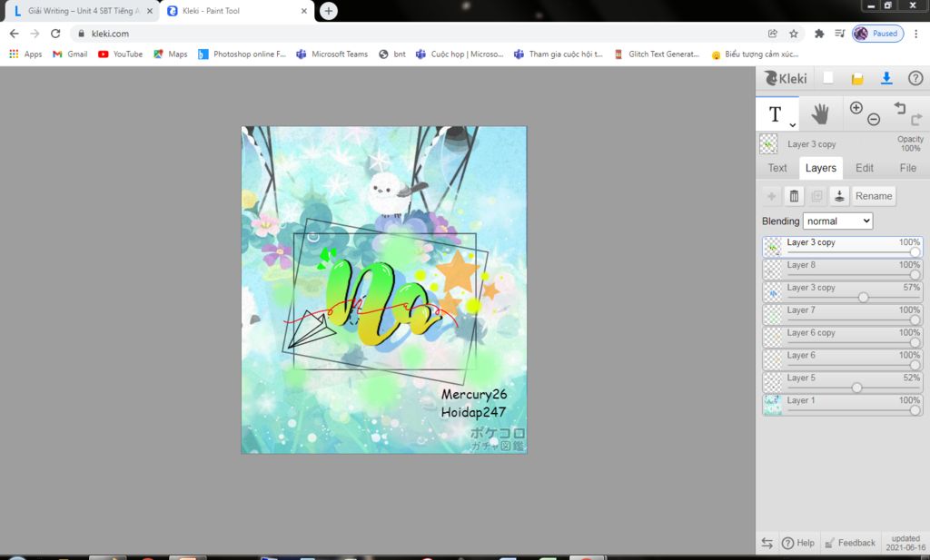Image resolution: width=930 pixels, height=560 pixels.
Task: Open the Maps bookmark
Action: pos(171,54)
